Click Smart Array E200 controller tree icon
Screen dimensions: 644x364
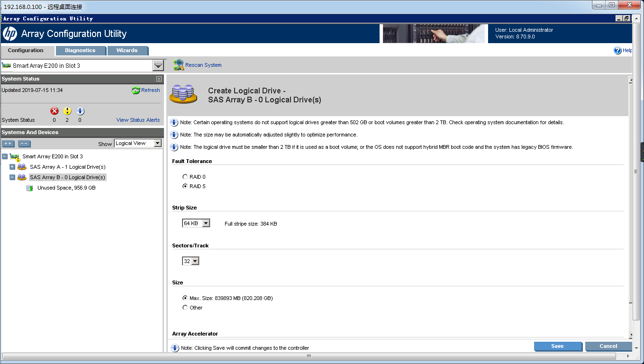click(15, 157)
